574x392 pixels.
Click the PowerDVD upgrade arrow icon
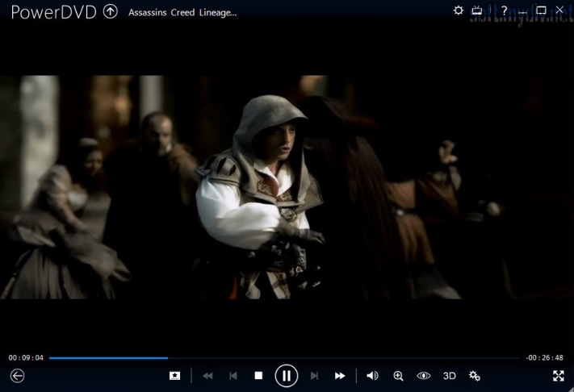(111, 11)
